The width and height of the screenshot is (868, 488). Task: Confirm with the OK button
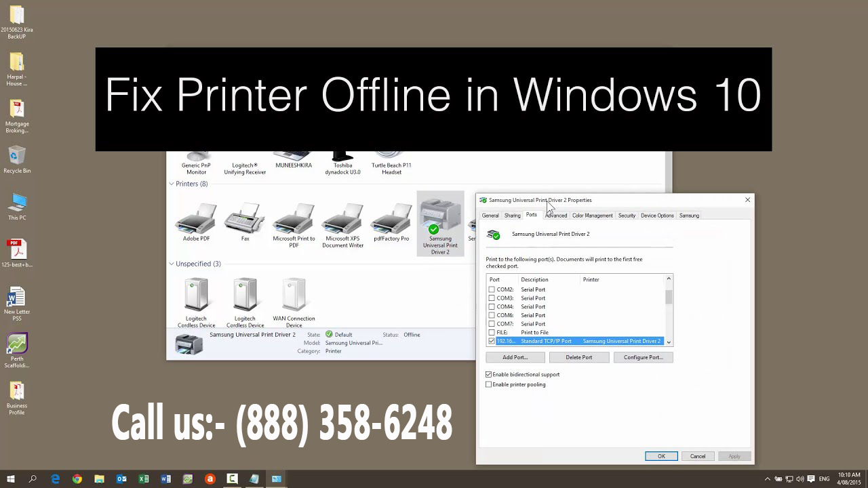point(661,456)
